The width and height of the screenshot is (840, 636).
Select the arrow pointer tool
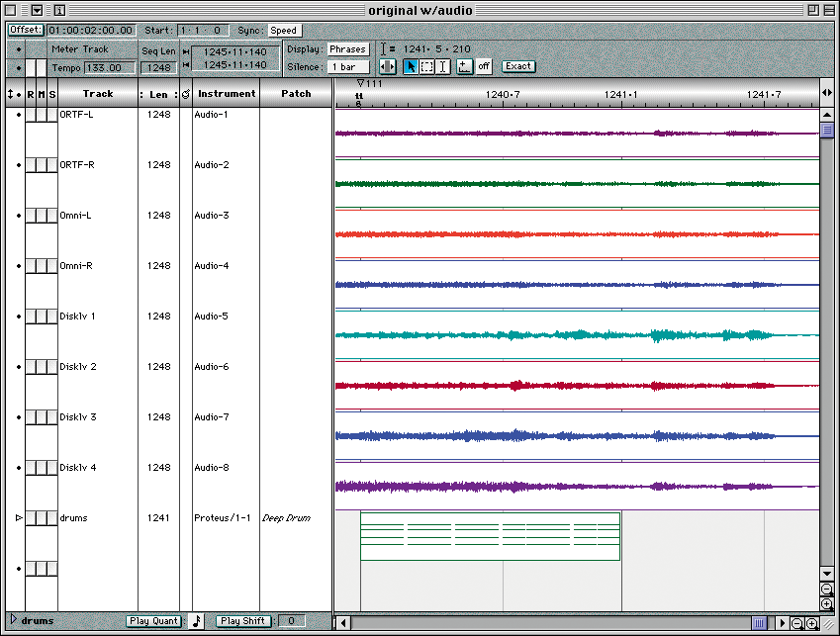tap(411, 66)
